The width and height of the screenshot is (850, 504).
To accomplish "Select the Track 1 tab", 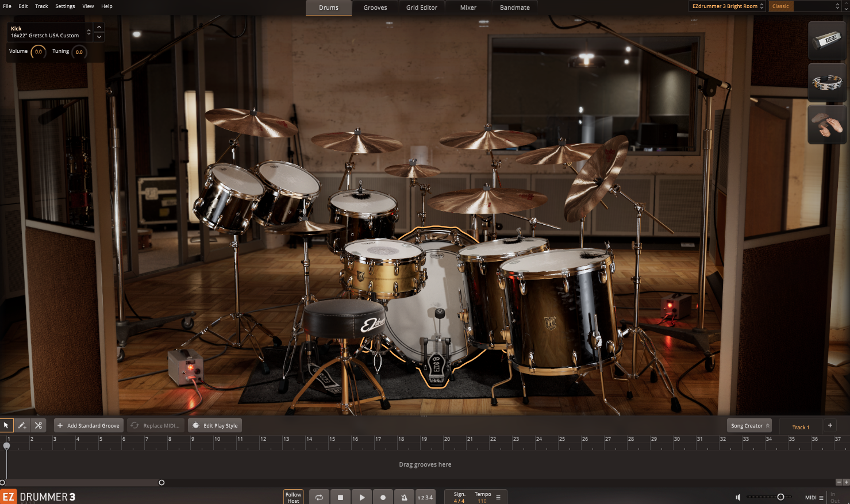I will coord(801,427).
